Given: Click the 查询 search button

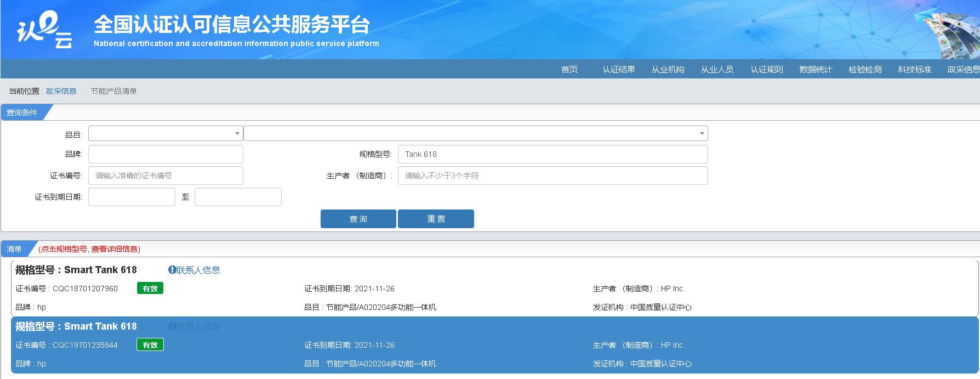Looking at the screenshot, I should point(358,219).
